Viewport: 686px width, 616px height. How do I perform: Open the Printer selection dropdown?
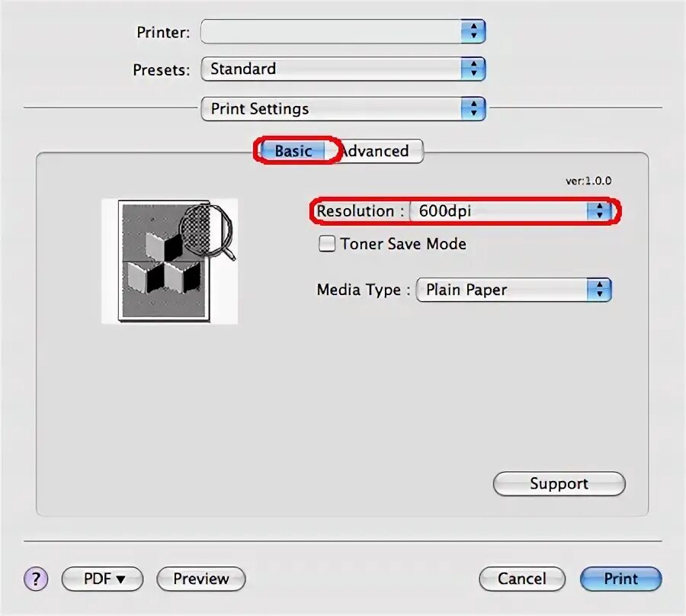(343, 31)
